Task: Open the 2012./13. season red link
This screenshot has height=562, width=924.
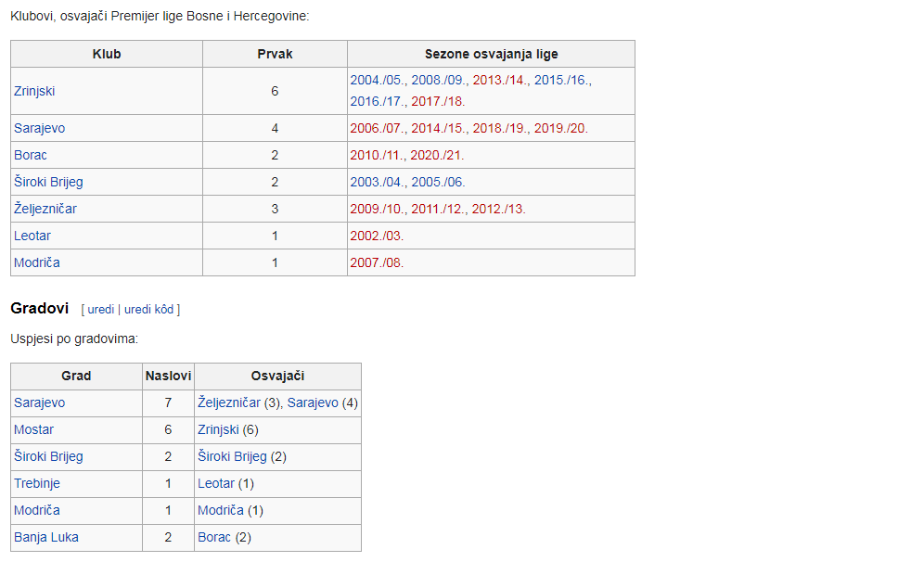Action: tap(498, 209)
